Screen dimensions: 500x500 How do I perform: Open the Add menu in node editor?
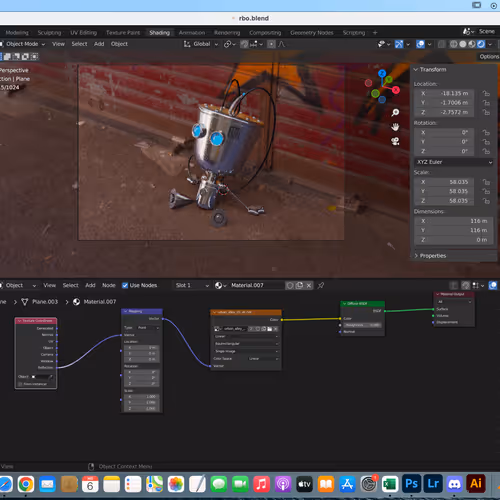tap(90, 285)
